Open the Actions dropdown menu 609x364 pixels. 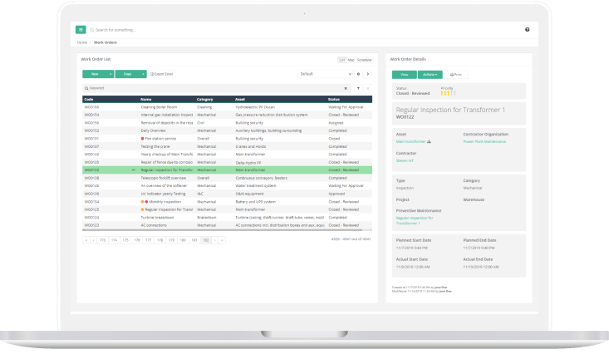pos(430,74)
